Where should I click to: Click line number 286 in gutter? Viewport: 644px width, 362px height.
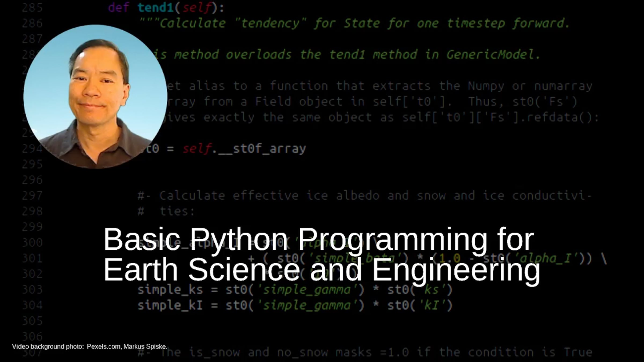(32, 23)
